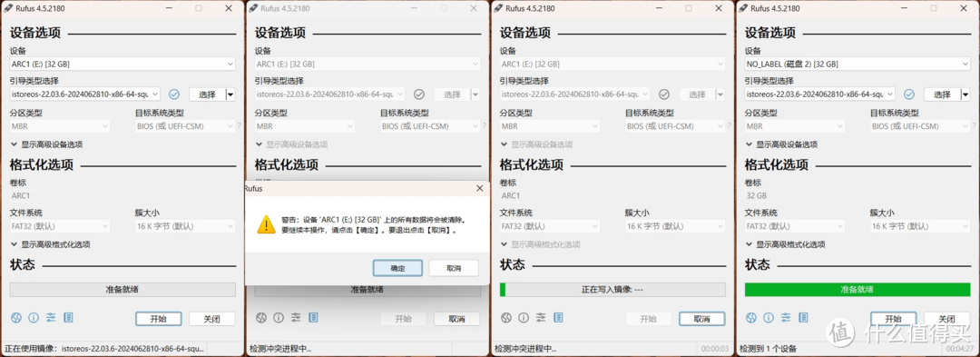The height and width of the screenshot is (357, 980).
Task: Expand 显示高级格式化选项 in 正在使用镜像 window
Action: tap(51, 244)
